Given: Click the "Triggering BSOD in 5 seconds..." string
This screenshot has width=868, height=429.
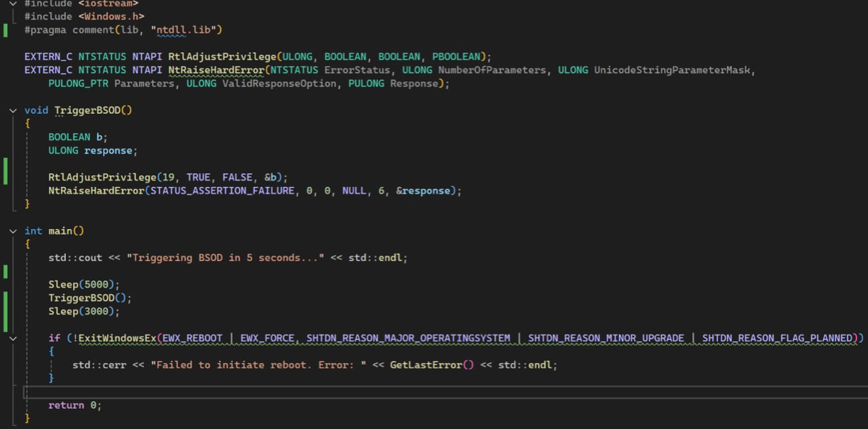Looking at the screenshot, I should (x=225, y=258).
